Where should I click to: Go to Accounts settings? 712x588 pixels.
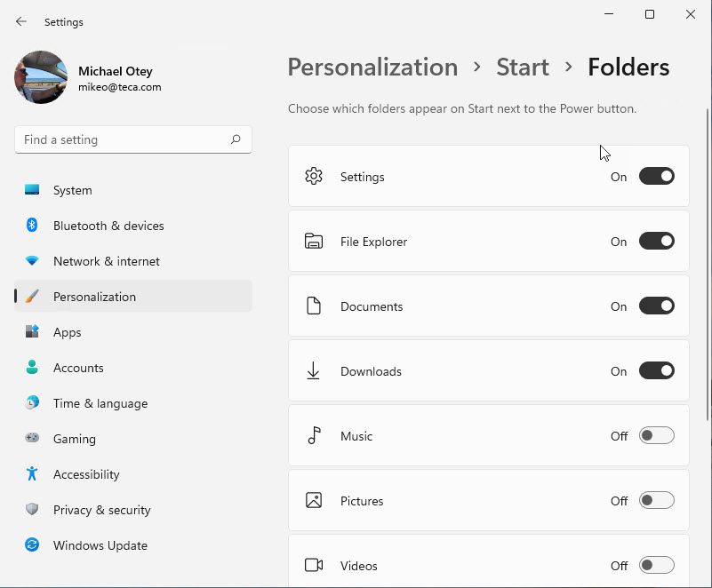(133, 367)
